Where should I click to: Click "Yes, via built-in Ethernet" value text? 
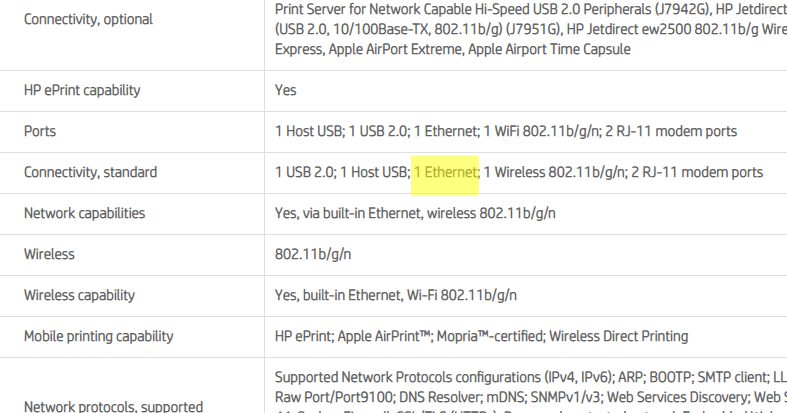point(348,213)
